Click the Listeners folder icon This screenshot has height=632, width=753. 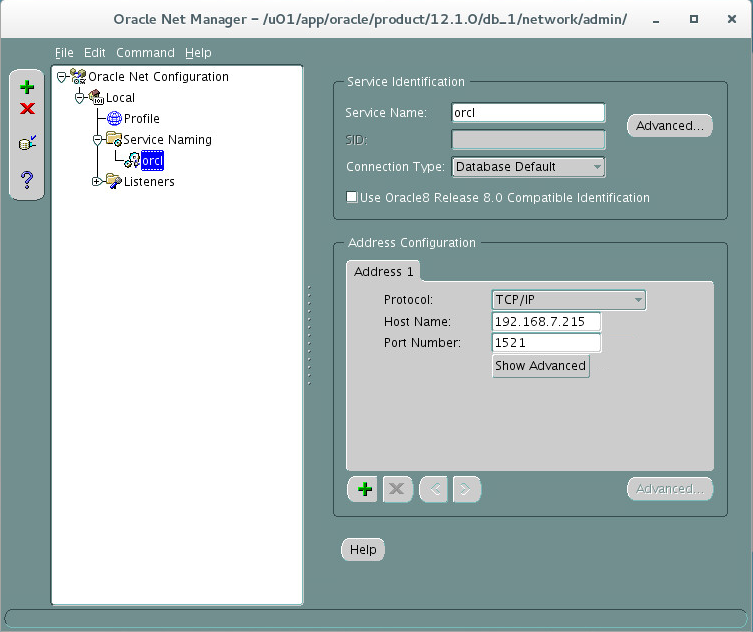(114, 182)
